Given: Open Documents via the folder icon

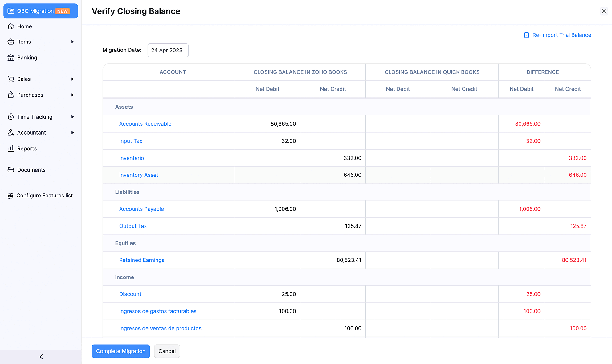Looking at the screenshot, I should 11,170.
